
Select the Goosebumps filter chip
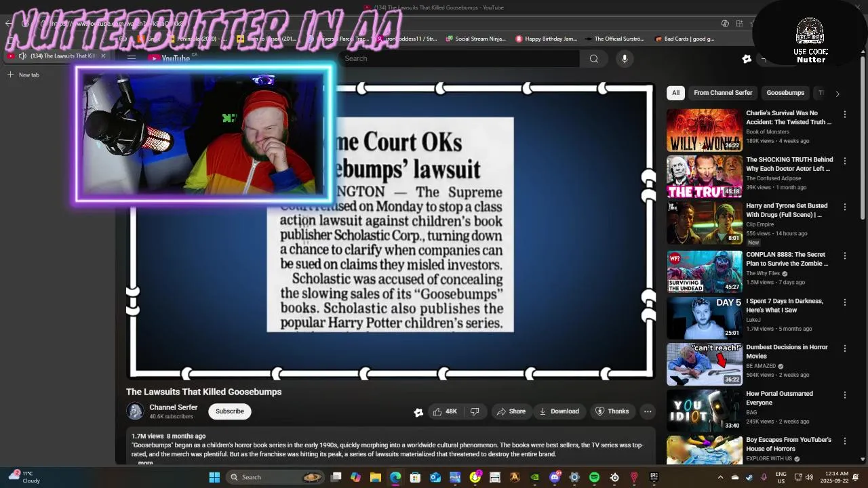coord(785,93)
